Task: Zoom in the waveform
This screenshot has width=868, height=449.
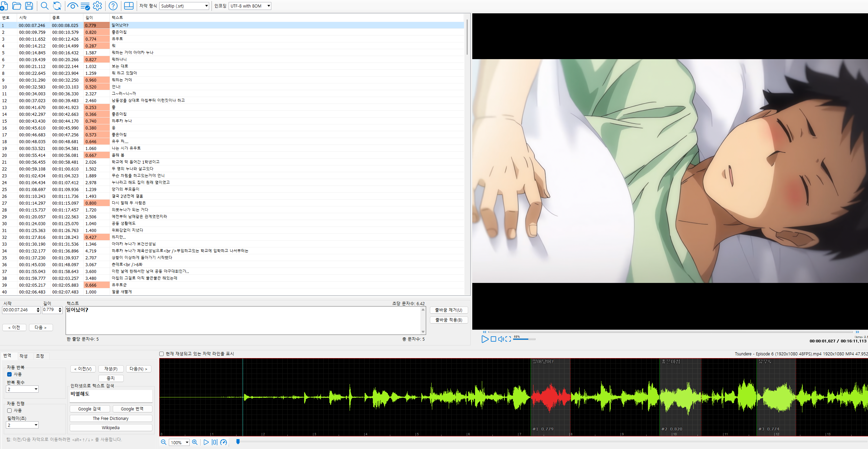Action: [x=195, y=442]
